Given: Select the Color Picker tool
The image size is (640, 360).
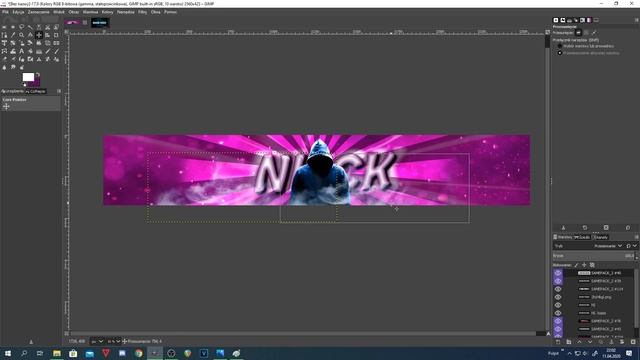Looking at the screenshot, I should (13, 35).
